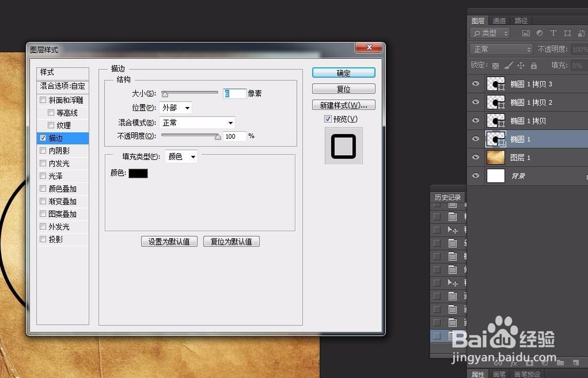Switch to the 路径 tab
The height and width of the screenshot is (378, 588).
[521, 20]
